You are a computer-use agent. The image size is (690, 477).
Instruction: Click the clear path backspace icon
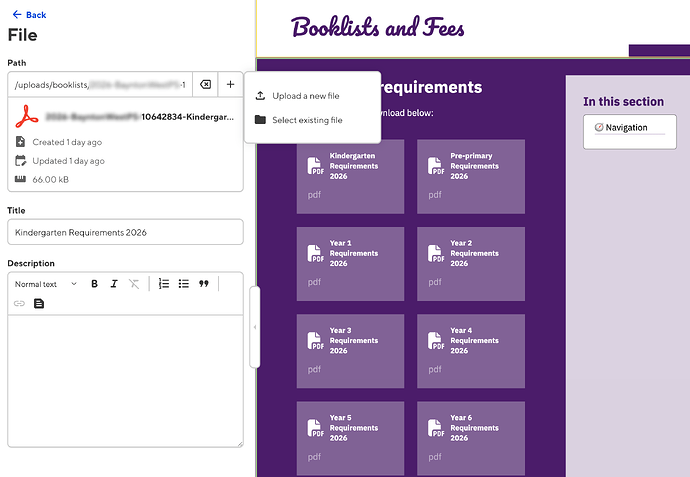pyautogui.click(x=202, y=85)
